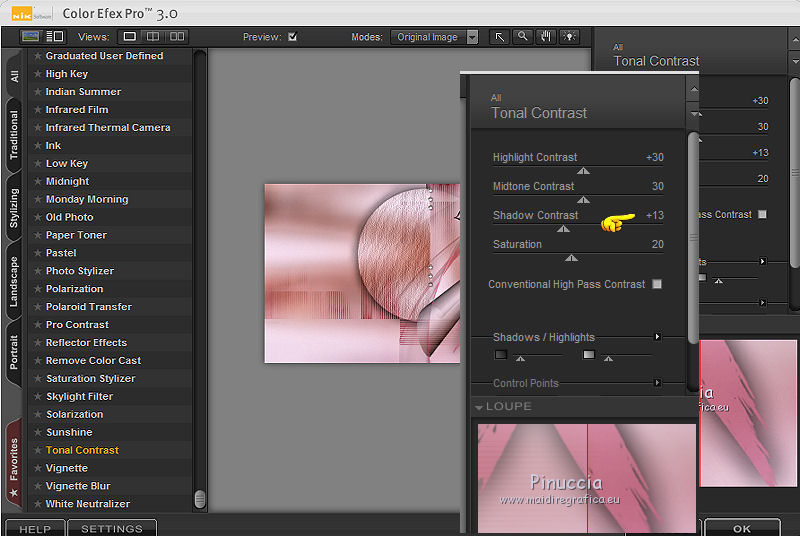Click the image-only display icon in the toolbar
Image resolution: width=800 pixels, height=536 pixels.
(30, 36)
